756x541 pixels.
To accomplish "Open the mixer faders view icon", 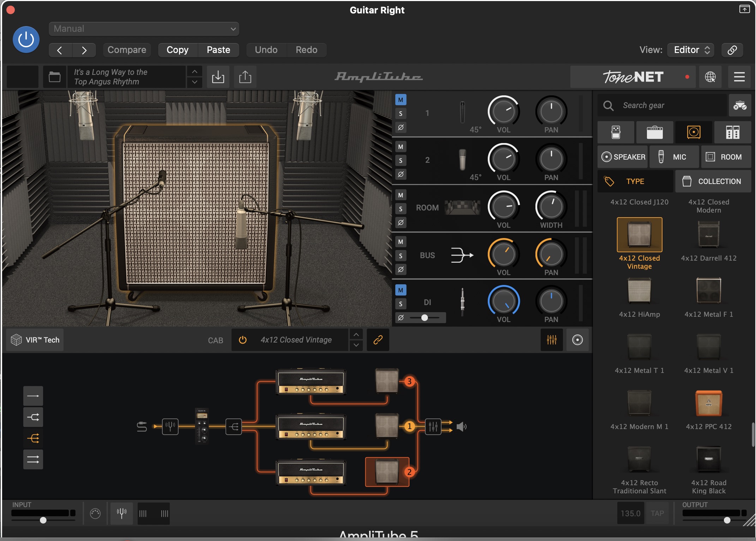I will (552, 340).
